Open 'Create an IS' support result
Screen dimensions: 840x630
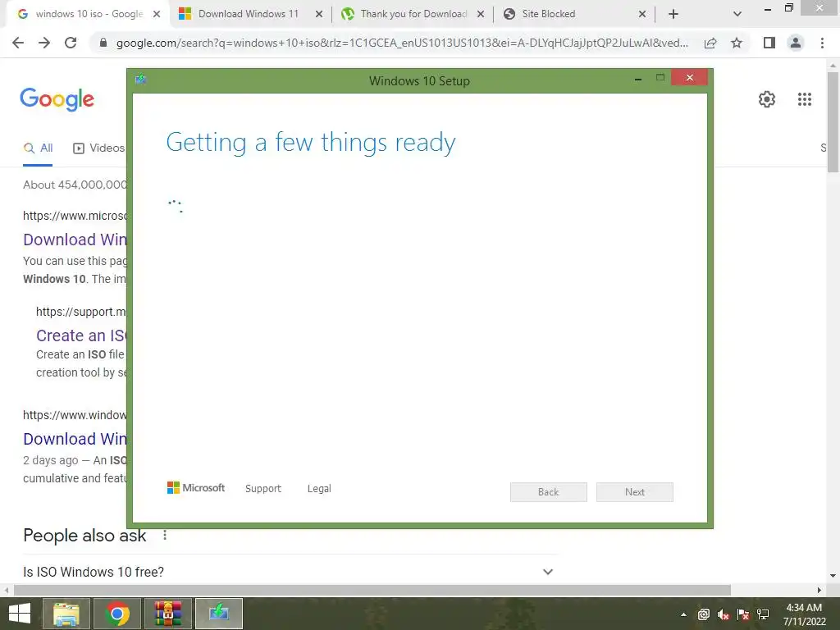pyautogui.click(x=81, y=336)
